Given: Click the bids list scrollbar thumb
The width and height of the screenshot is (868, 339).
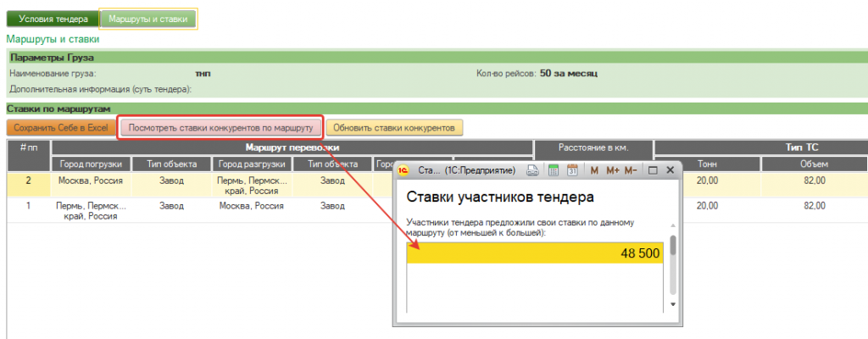Looking at the screenshot, I should pyautogui.click(x=673, y=245).
